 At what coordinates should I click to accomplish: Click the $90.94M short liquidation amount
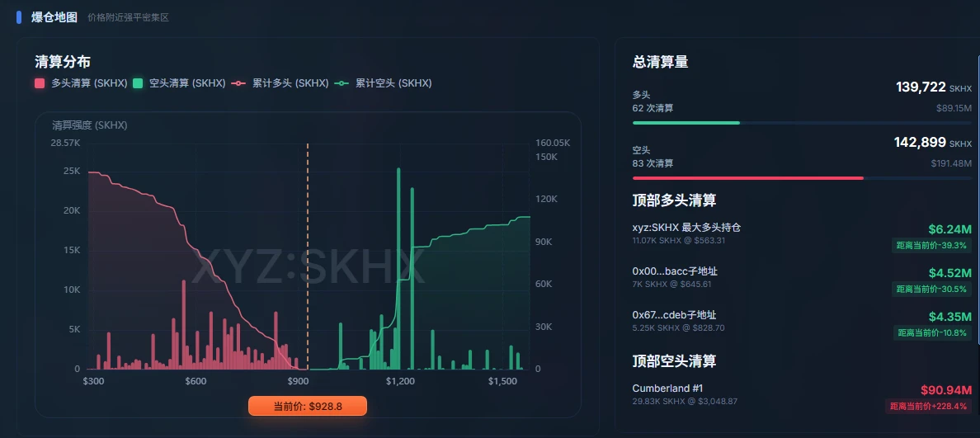tap(946, 390)
